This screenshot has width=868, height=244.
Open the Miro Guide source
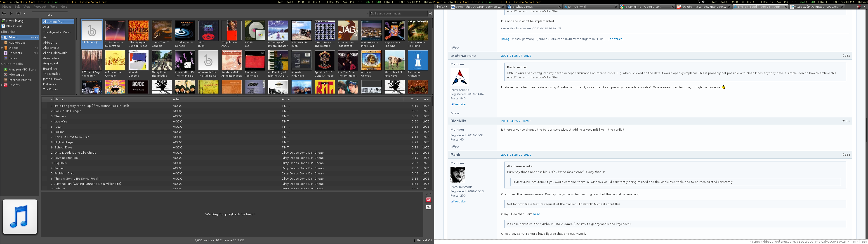pos(19,75)
